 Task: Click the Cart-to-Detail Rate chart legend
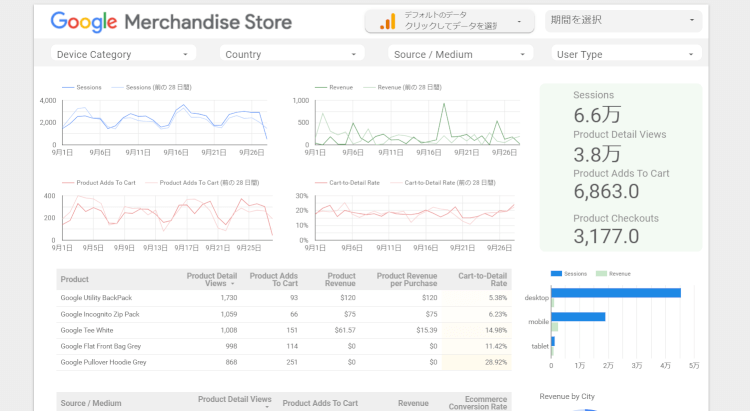click(347, 183)
